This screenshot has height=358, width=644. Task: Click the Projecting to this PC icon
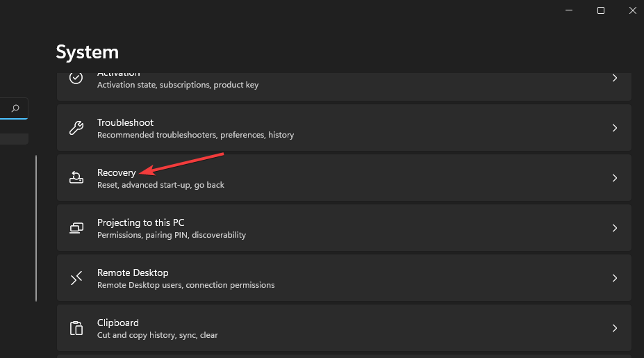pyautogui.click(x=76, y=228)
